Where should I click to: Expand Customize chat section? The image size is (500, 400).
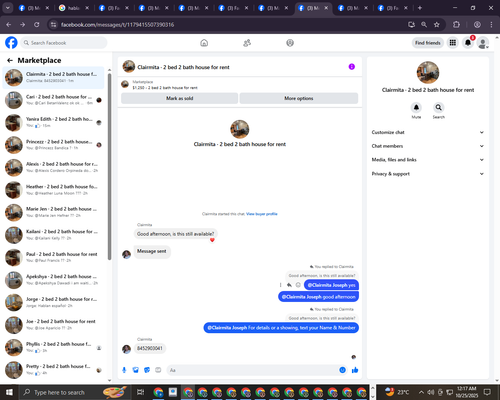(x=428, y=132)
